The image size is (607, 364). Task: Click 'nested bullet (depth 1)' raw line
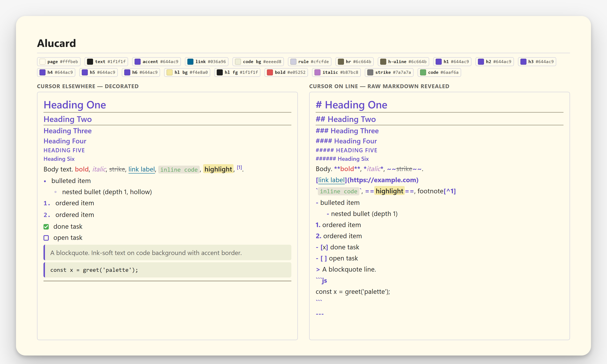(x=362, y=214)
